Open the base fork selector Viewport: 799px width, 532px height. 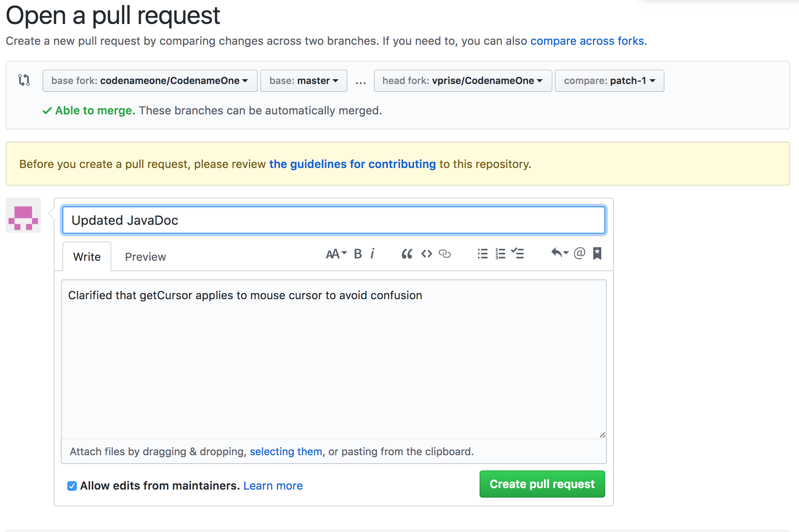150,80
